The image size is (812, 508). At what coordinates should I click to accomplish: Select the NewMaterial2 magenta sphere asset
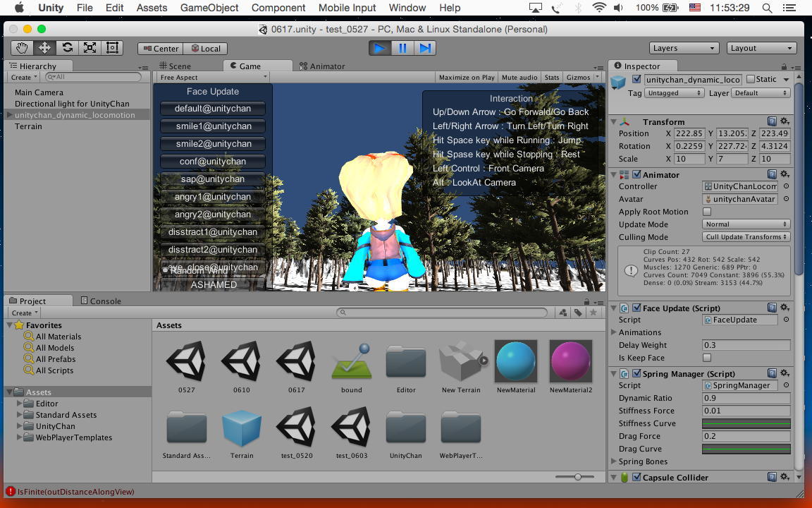tap(571, 366)
